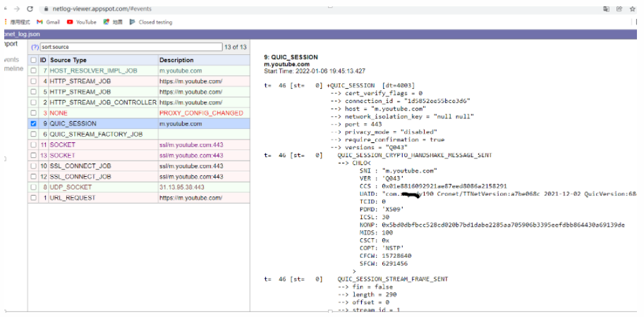Click the QUIC_SESSION_CRYPTO_HANDSHAKE_MESSAGE_SENT event
The height and width of the screenshot is (317, 644).
pos(415,155)
